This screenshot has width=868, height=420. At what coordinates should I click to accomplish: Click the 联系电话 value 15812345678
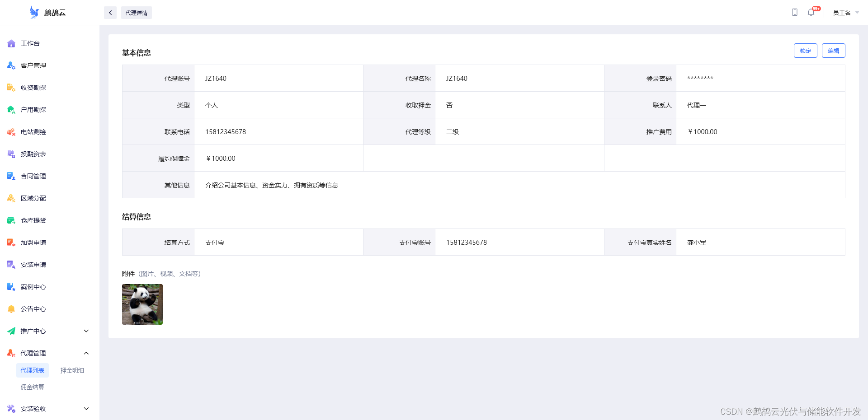[x=226, y=132]
